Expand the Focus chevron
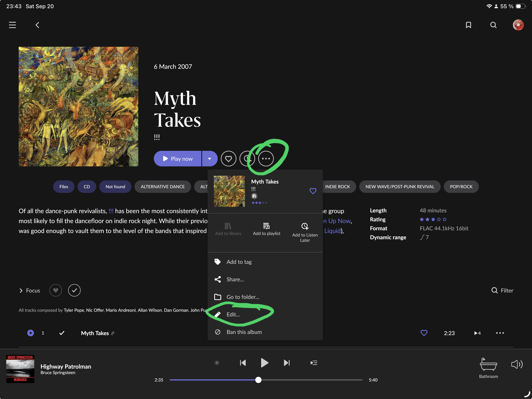The height and width of the screenshot is (399, 532). (21, 290)
